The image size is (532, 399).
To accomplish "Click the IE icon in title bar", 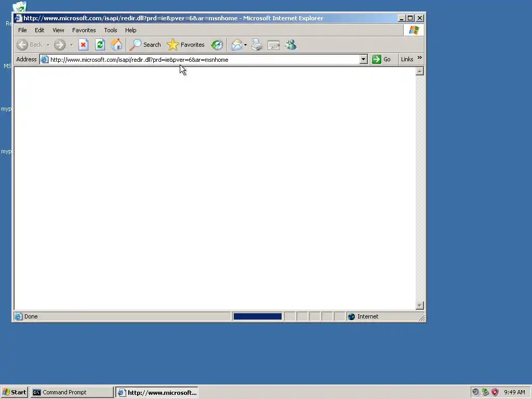I will 18,18.
